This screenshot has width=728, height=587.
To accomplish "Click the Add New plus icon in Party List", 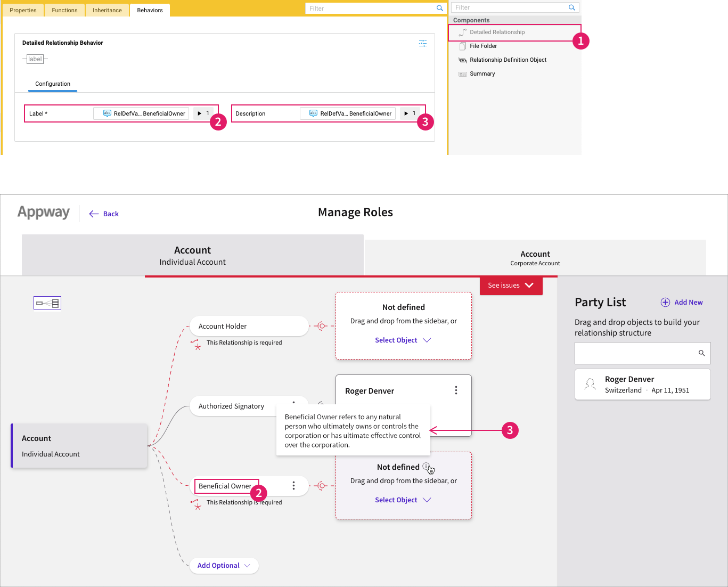I will point(665,302).
